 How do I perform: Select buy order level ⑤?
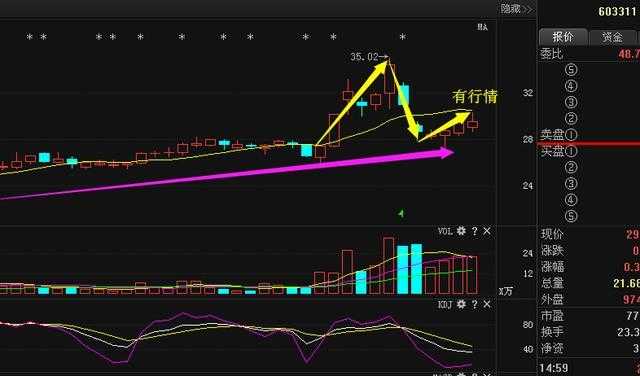[x=571, y=216]
